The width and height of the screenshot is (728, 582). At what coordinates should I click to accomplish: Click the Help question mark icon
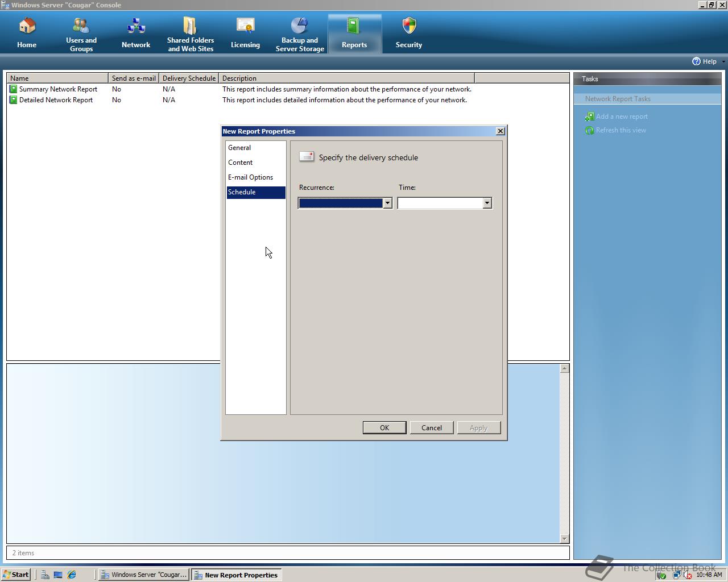click(x=696, y=61)
